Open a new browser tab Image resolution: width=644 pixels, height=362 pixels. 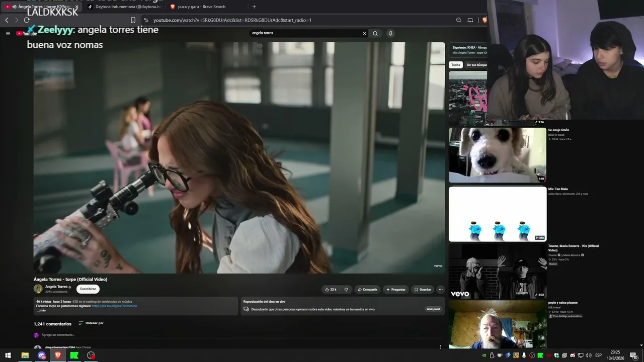[x=254, y=7]
